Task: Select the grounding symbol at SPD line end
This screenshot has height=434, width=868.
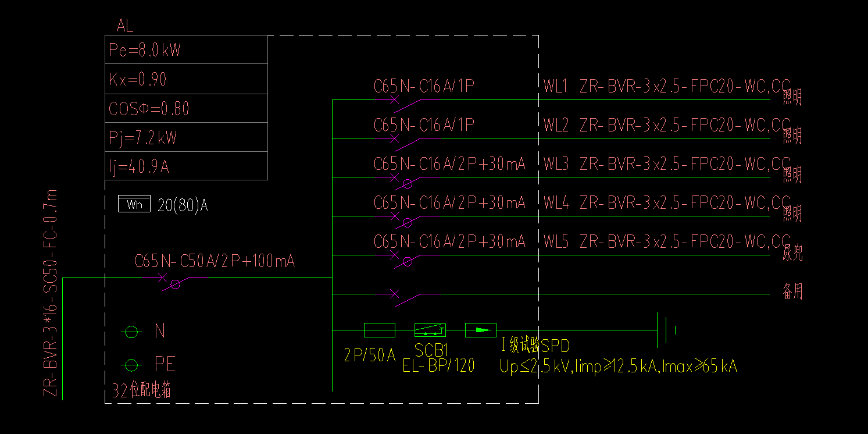Action: click(666, 330)
